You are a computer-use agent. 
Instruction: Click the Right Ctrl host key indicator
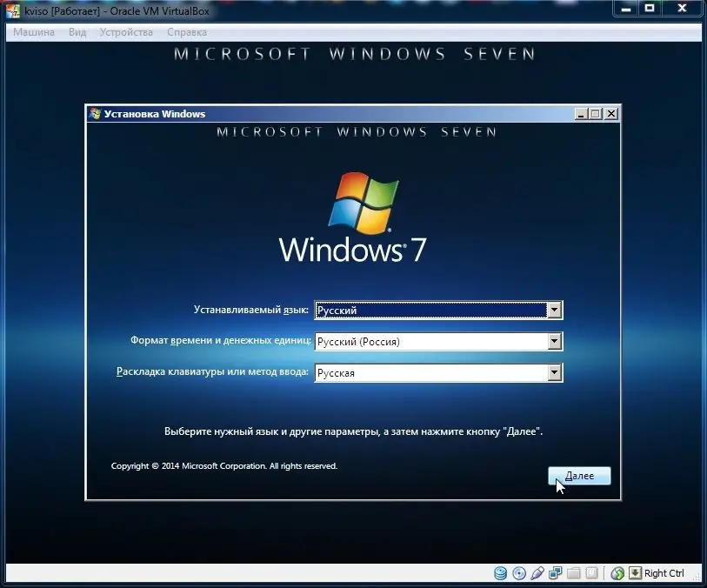[x=663, y=573]
